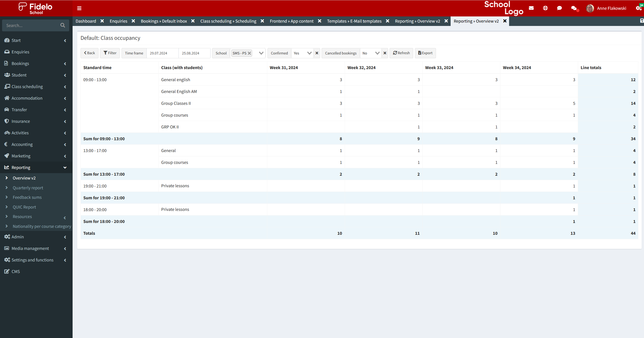Open the Confirmed Yes dropdown
Image resolution: width=644 pixels, height=338 pixels.
point(303,53)
